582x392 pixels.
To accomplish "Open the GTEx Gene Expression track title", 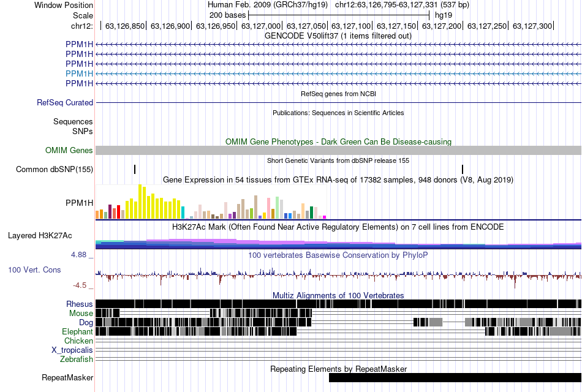I will pos(338,180).
